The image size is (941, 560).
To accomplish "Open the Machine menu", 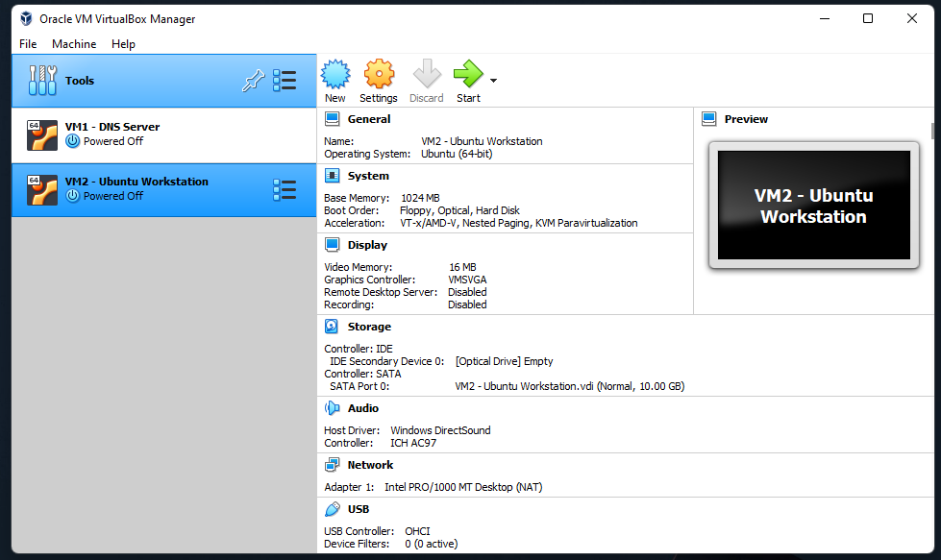I will pyautogui.click(x=74, y=44).
